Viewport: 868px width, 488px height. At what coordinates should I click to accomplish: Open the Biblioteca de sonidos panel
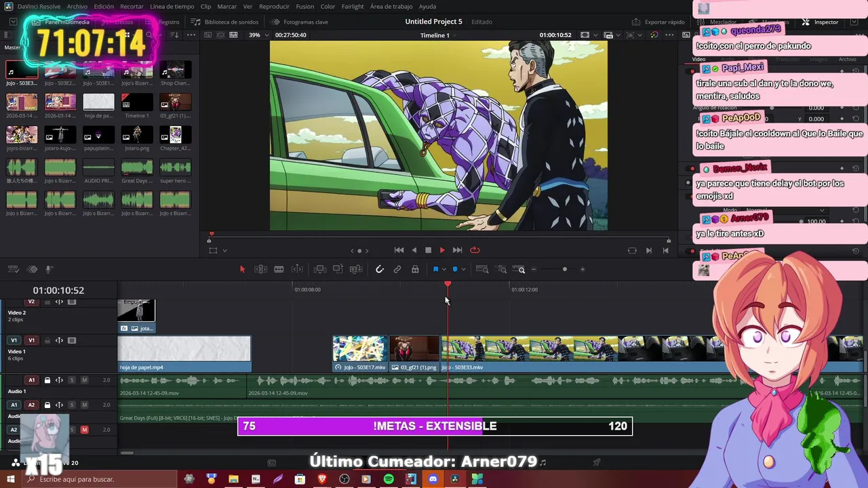coord(224,22)
